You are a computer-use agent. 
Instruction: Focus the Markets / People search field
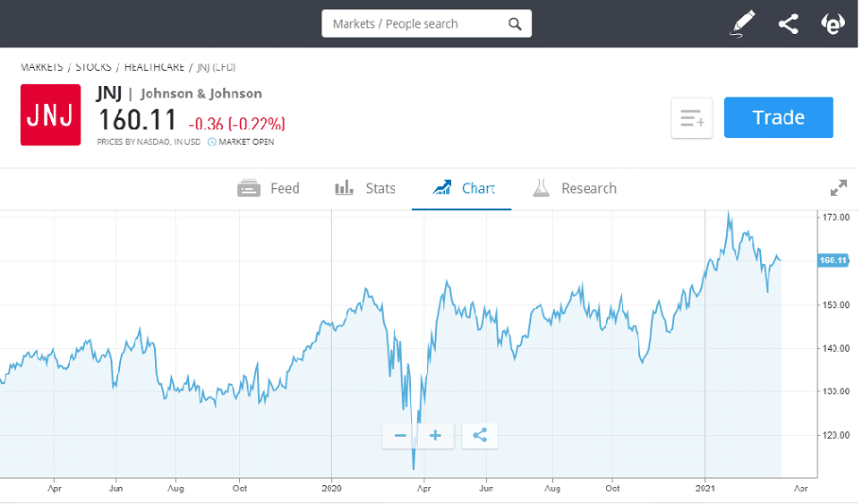(426, 23)
